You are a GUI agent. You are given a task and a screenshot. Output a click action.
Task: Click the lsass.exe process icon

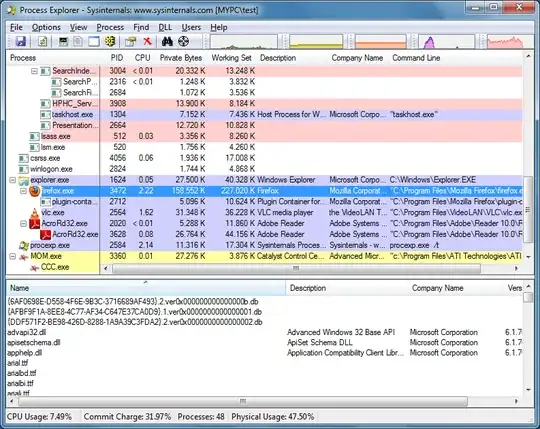(34, 136)
